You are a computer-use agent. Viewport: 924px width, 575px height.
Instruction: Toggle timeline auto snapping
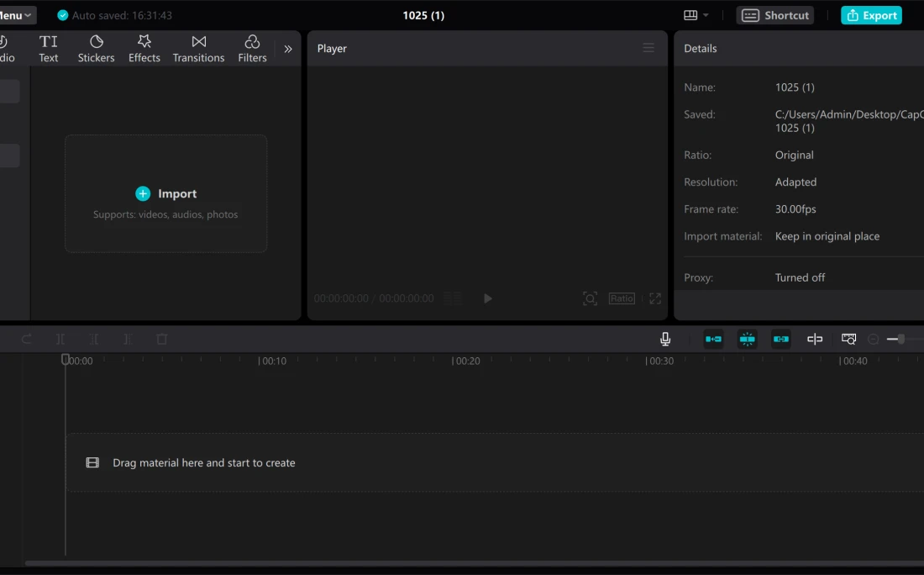click(x=747, y=339)
